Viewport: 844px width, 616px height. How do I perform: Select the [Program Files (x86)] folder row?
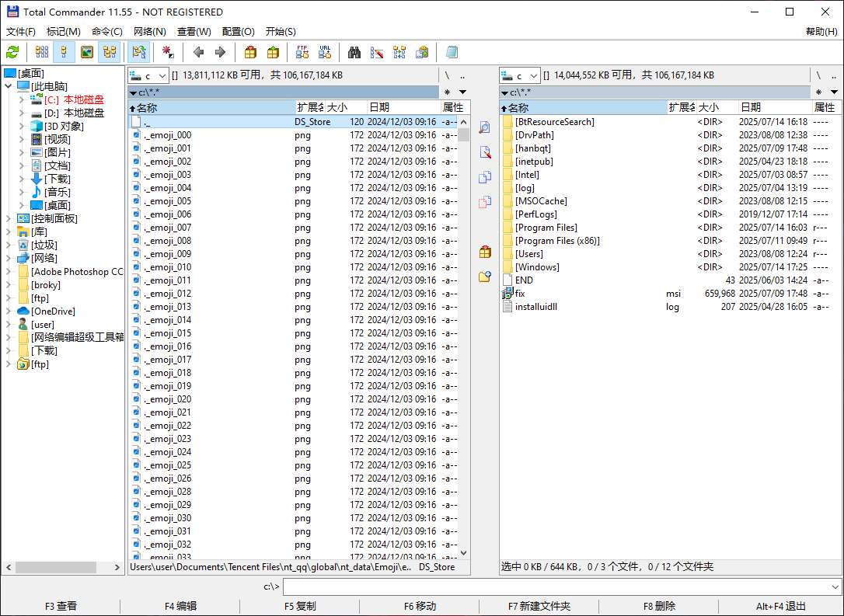tap(670, 241)
